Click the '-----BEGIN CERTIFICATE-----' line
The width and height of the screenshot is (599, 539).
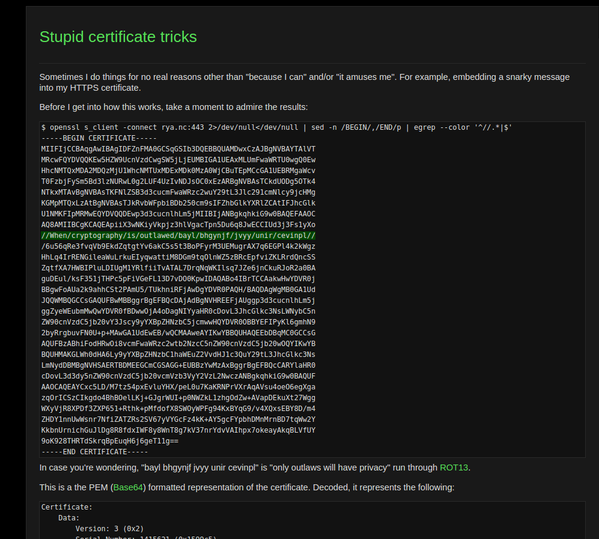point(99,138)
